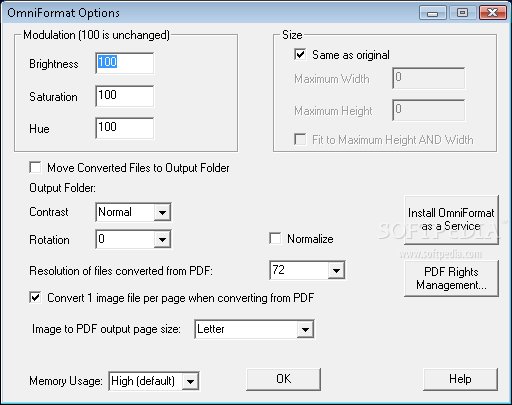The image size is (512, 405).
Task: Minimize the OmniFormat Options dialog
Action: (x=433, y=13)
